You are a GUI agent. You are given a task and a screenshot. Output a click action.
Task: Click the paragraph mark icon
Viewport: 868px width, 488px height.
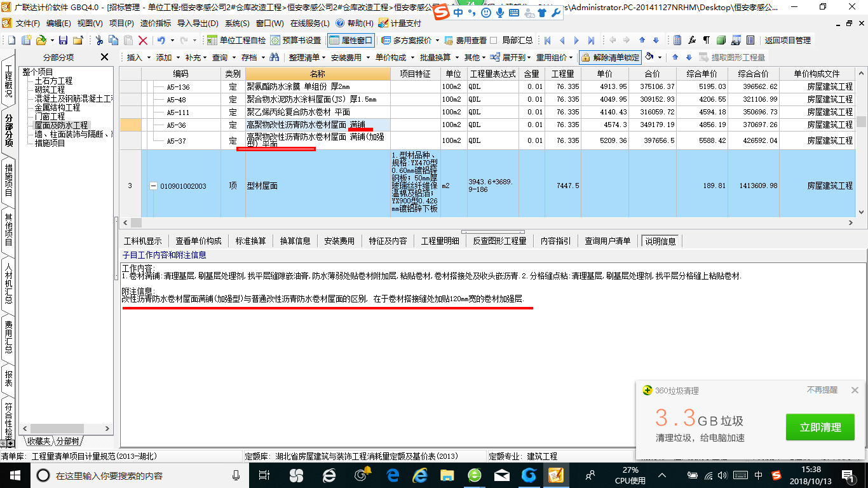(707, 40)
